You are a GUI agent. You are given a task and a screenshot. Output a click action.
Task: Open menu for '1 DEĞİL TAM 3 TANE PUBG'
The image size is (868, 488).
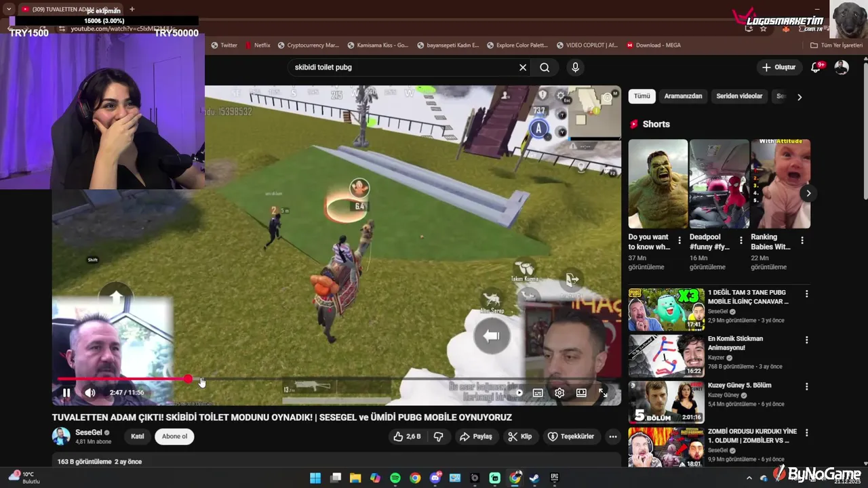pyautogui.click(x=806, y=293)
